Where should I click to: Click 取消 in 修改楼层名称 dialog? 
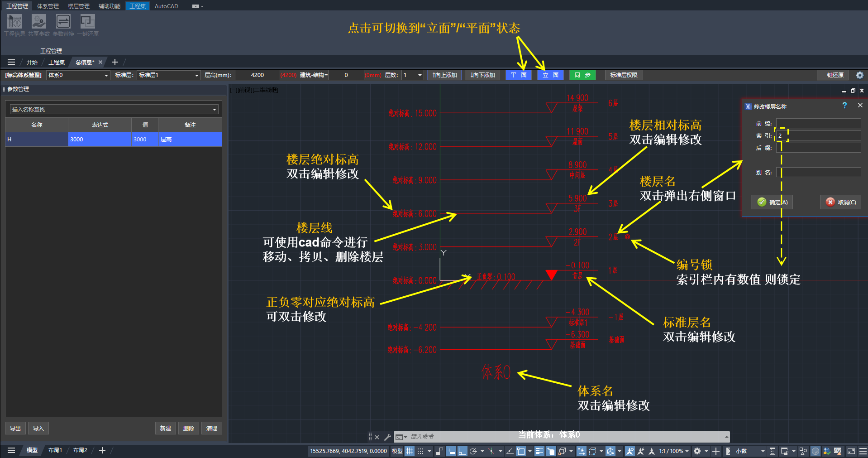(840, 202)
